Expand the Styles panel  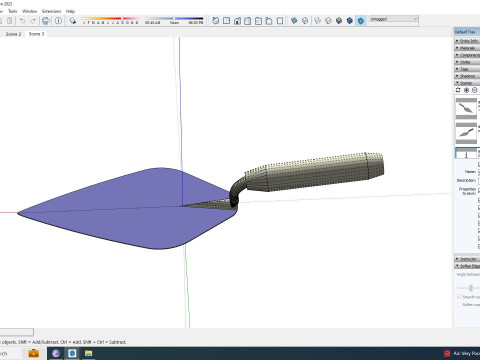[467, 62]
